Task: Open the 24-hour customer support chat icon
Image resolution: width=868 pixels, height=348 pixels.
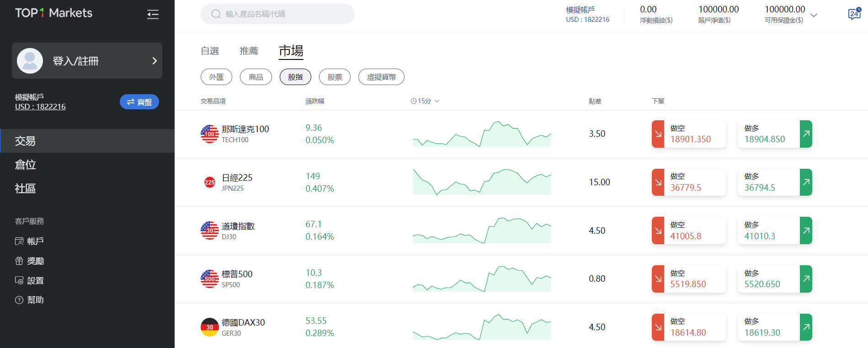Action: click(x=854, y=14)
